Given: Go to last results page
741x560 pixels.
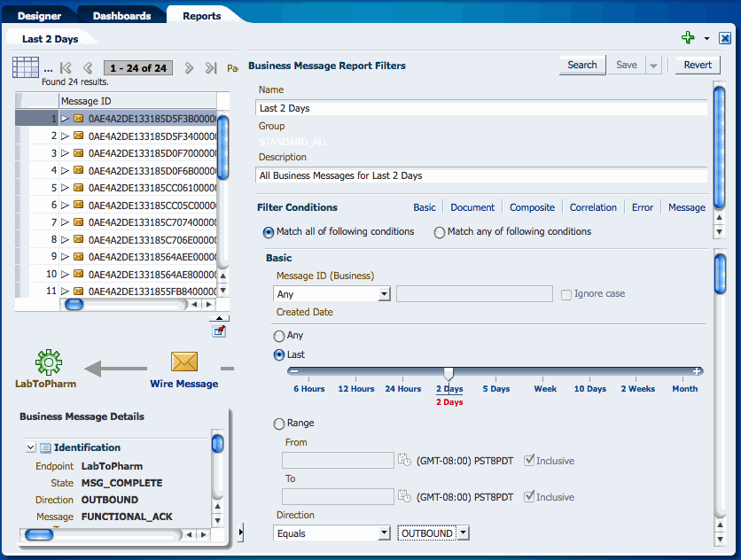Looking at the screenshot, I should click(x=211, y=68).
